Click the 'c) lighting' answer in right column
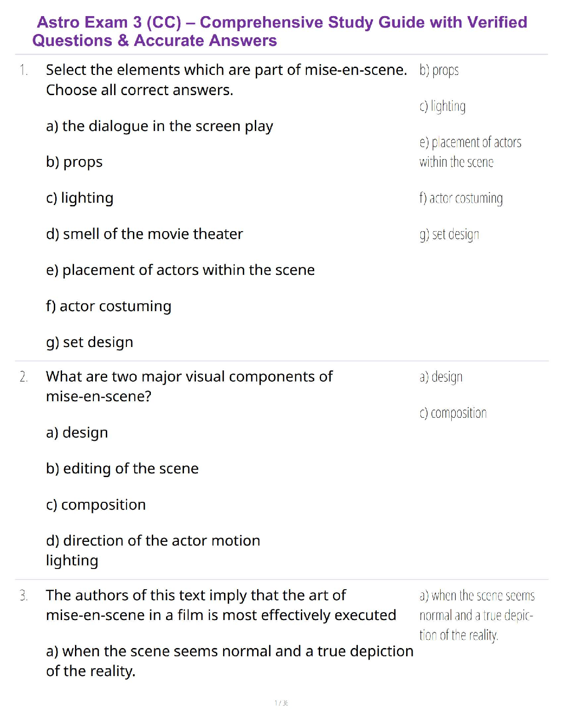 442,107
